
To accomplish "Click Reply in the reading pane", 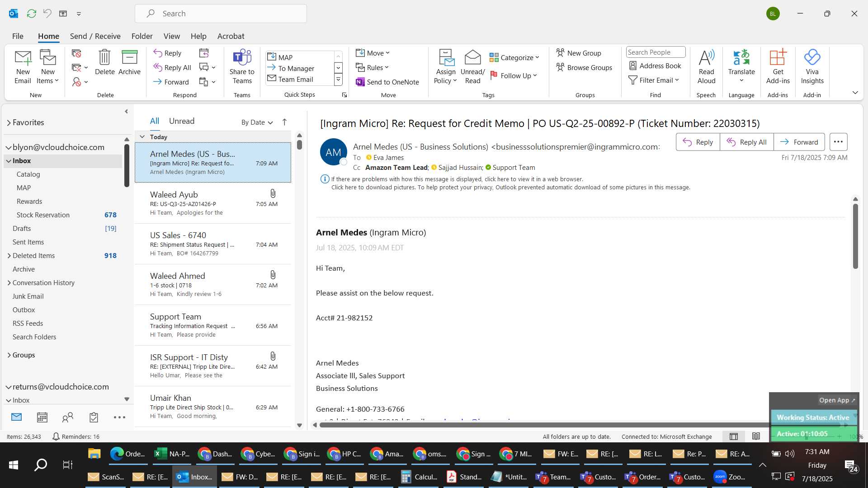I will (x=698, y=142).
